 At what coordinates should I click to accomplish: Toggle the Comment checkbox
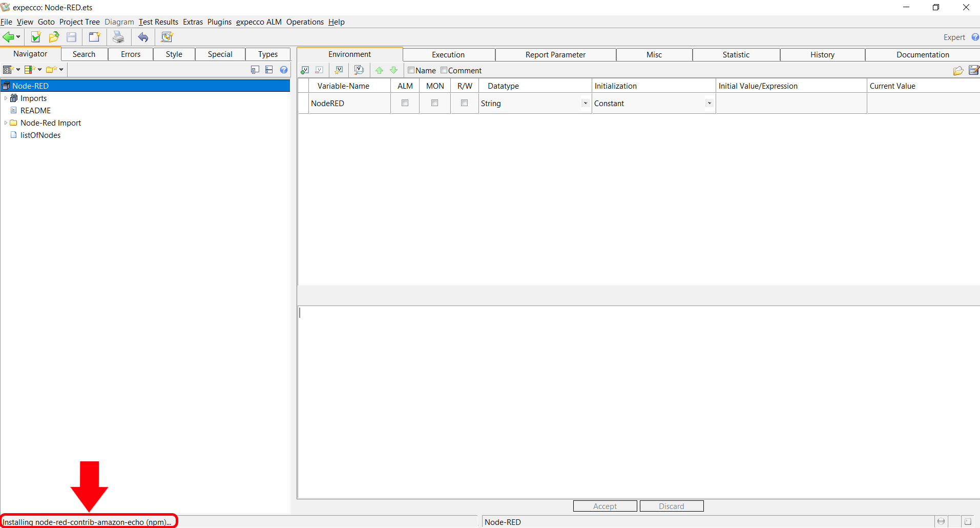pos(444,70)
